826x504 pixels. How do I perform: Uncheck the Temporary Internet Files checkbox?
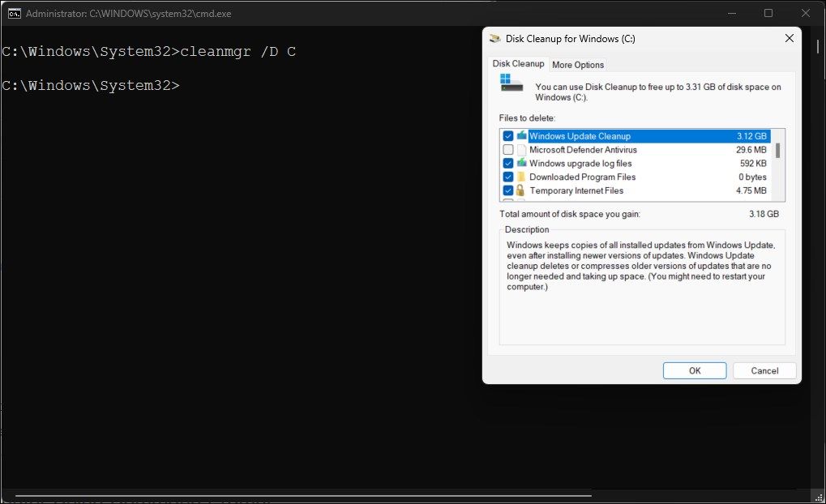click(507, 190)
